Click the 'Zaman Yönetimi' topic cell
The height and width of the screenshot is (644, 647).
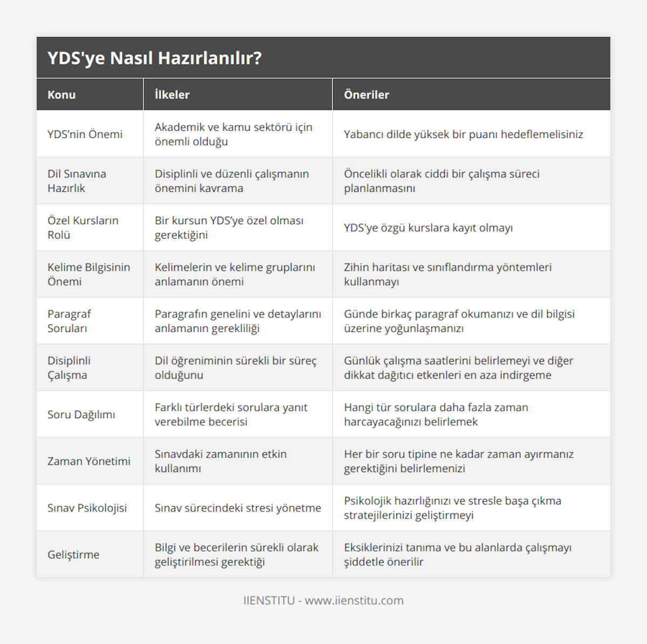(89, 461)
